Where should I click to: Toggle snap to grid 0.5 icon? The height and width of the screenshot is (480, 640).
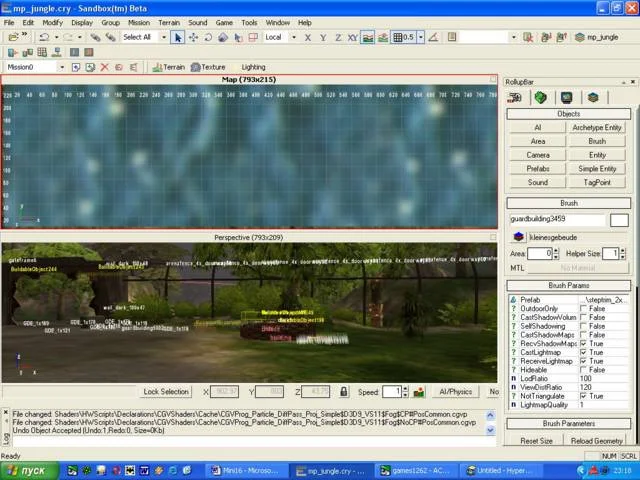[x=404, y=38]
